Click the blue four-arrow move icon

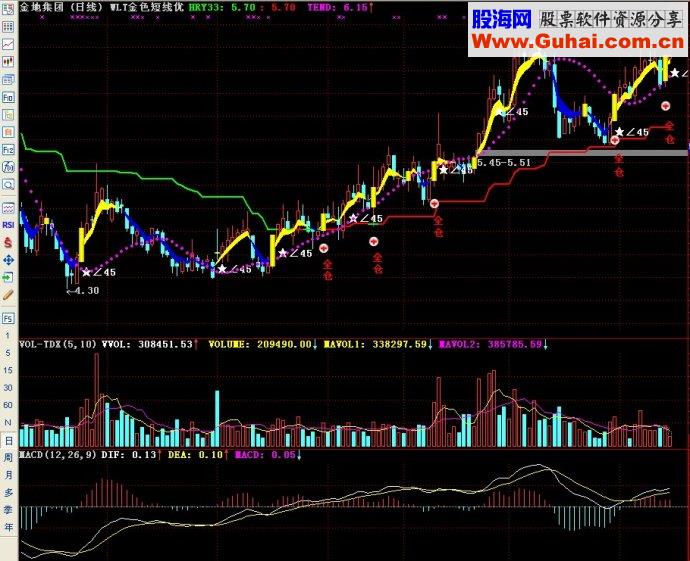[8, 260]
